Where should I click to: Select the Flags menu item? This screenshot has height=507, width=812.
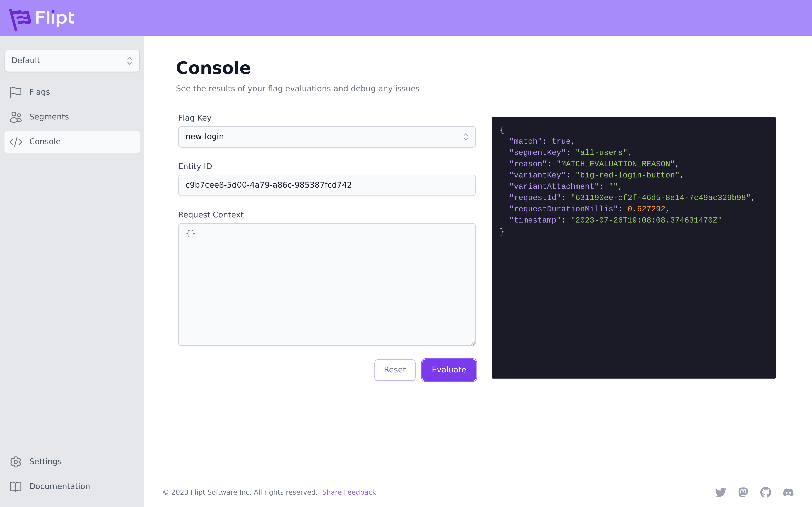(39, 92)
